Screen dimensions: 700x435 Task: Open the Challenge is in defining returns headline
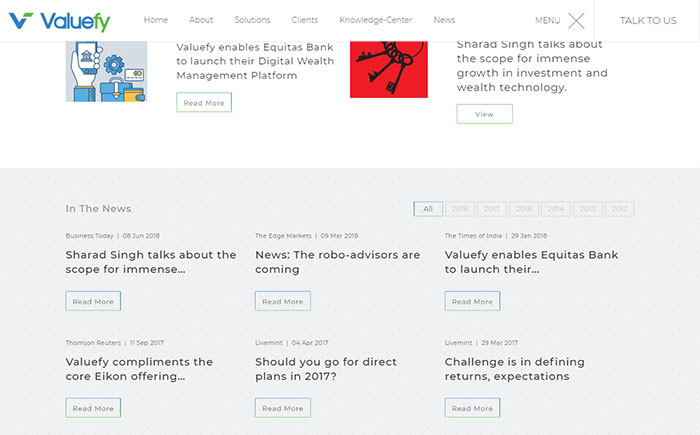tap(514, 369)
